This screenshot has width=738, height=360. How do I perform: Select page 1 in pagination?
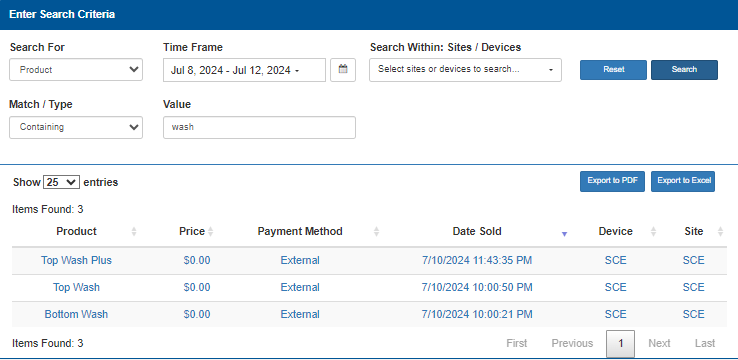point(620,344)
